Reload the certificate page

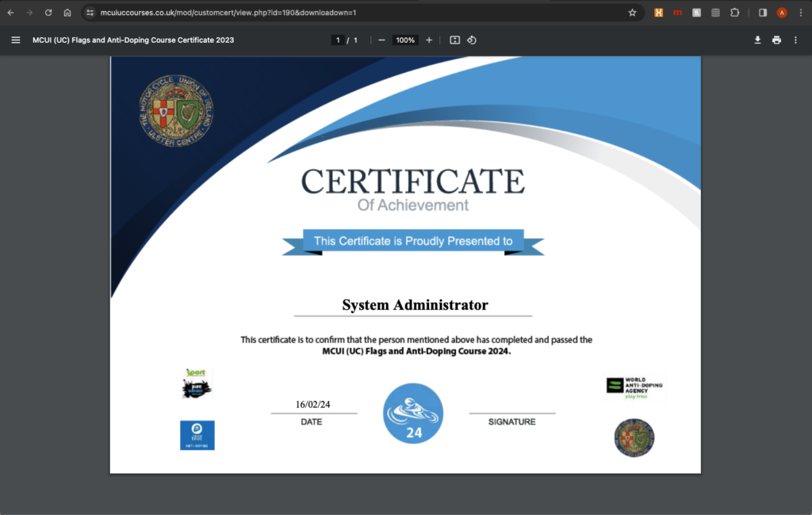(x=49, y=13)
